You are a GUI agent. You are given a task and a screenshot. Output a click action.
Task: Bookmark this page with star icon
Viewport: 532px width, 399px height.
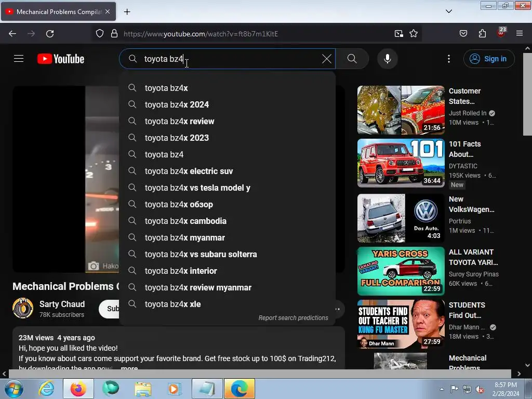413,34
